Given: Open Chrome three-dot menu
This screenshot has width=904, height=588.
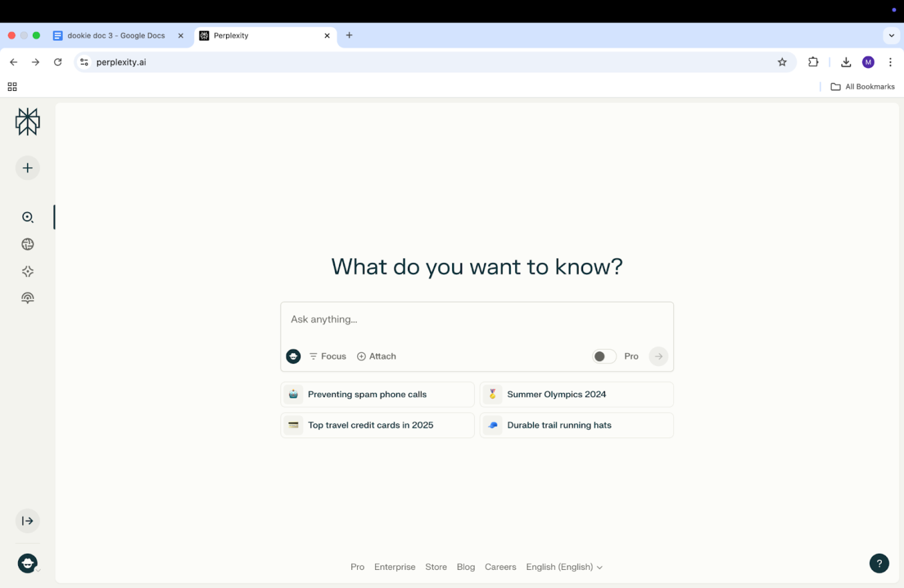Looking at the screenshot, I should click(x=890, y=62).
